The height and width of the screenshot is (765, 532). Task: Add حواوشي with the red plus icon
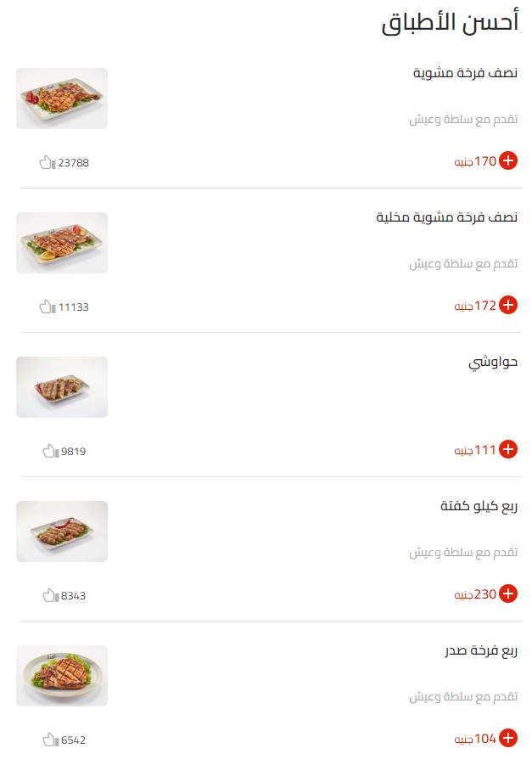point(508,449)
